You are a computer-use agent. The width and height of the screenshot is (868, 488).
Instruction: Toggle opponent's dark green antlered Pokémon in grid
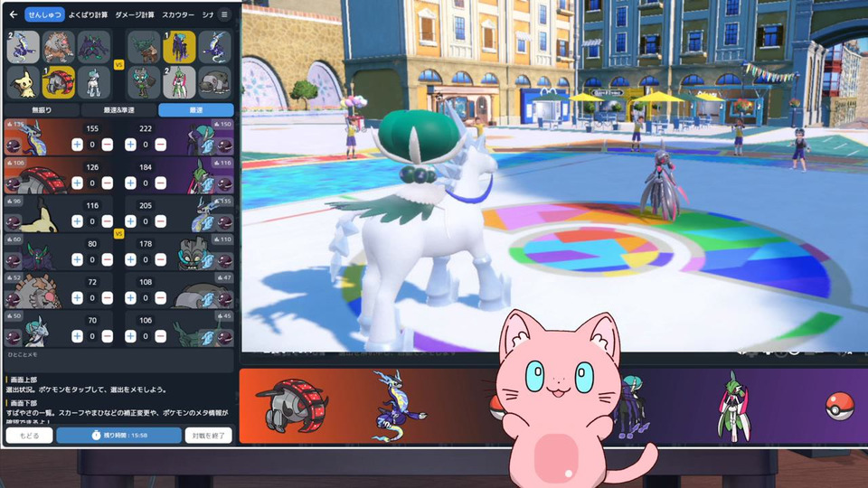tap(144, 46)
